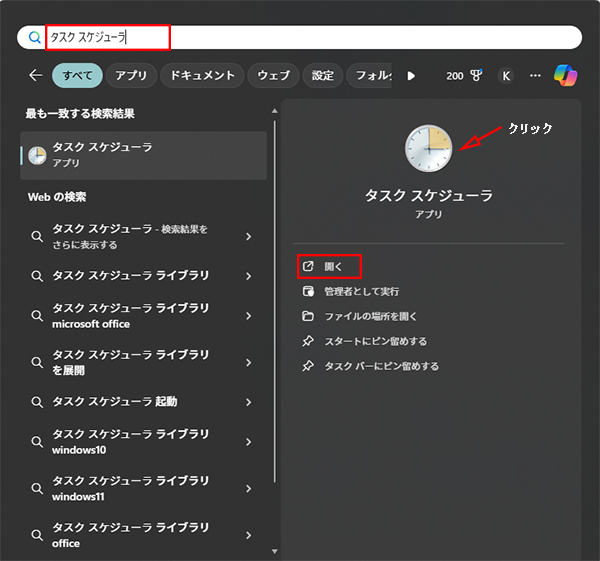Click search icon beside microsoft office suggestion
This screenshot has height=561, width=600.
pyautogui.click(x=37, y=316)
